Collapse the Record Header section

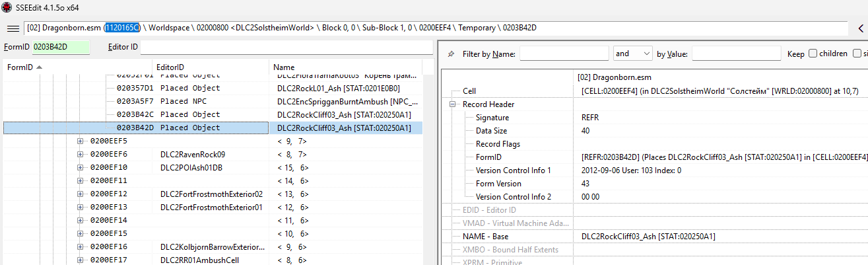point(453,104)
